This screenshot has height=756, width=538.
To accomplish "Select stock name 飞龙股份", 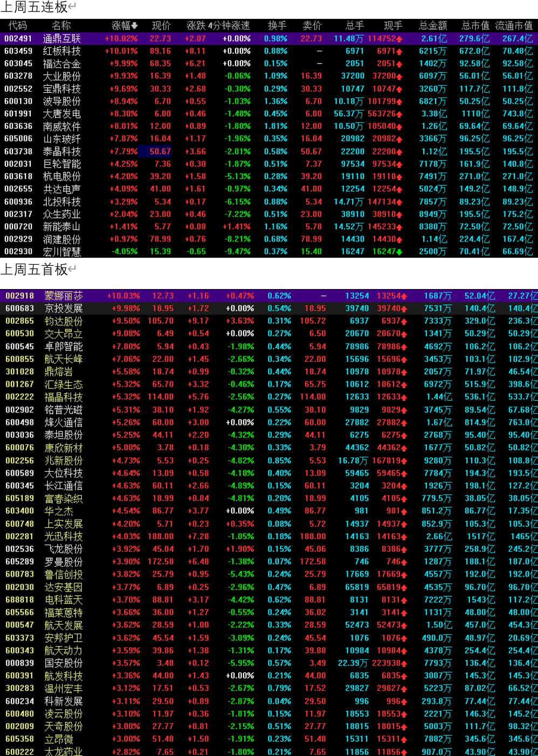I will [64, 549].
